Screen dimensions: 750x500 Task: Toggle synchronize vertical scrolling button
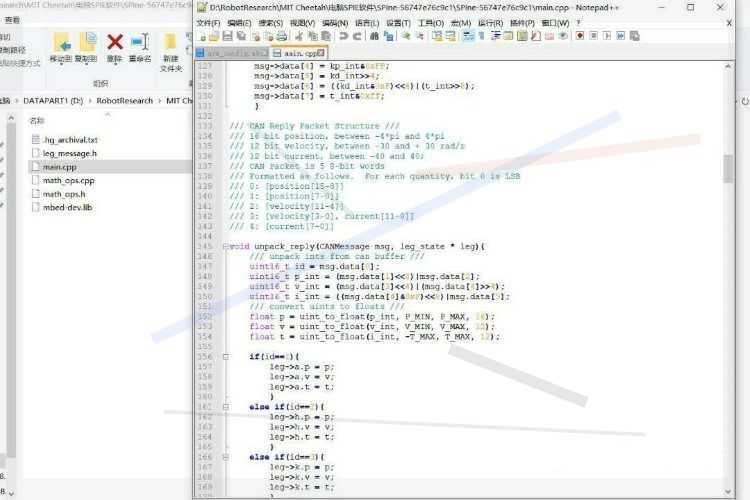437,36
